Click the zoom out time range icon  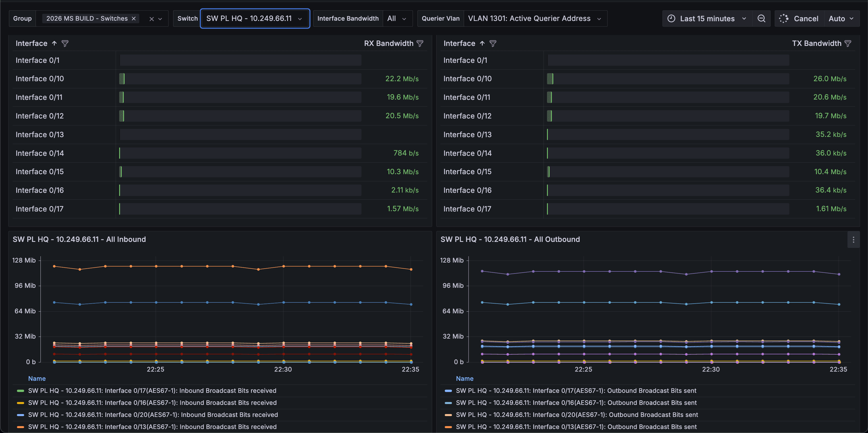(x=761, y=19)
